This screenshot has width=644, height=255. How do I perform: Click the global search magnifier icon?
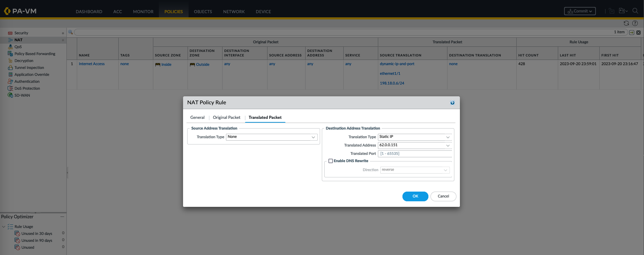[635, 11]
